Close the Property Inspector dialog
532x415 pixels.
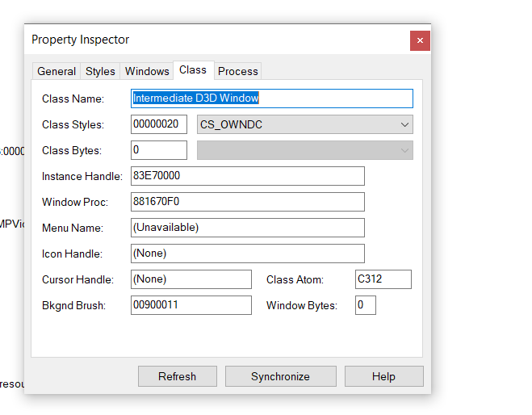coord(420,40)
